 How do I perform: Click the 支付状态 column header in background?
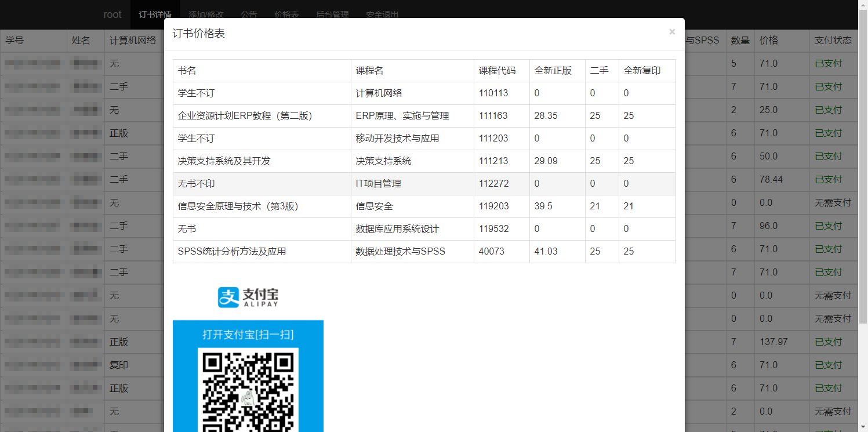pyautogui.click(x=833, y=41)
